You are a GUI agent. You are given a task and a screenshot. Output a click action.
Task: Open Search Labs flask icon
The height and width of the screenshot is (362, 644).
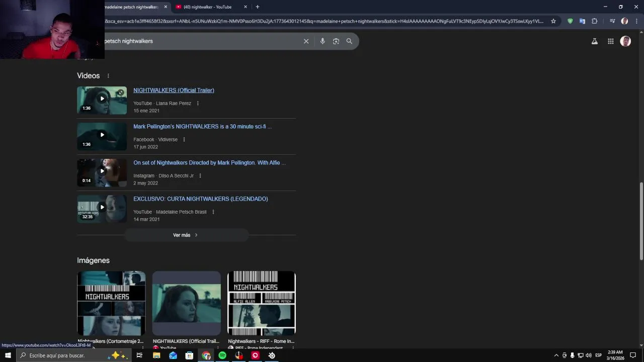[595, 41]
